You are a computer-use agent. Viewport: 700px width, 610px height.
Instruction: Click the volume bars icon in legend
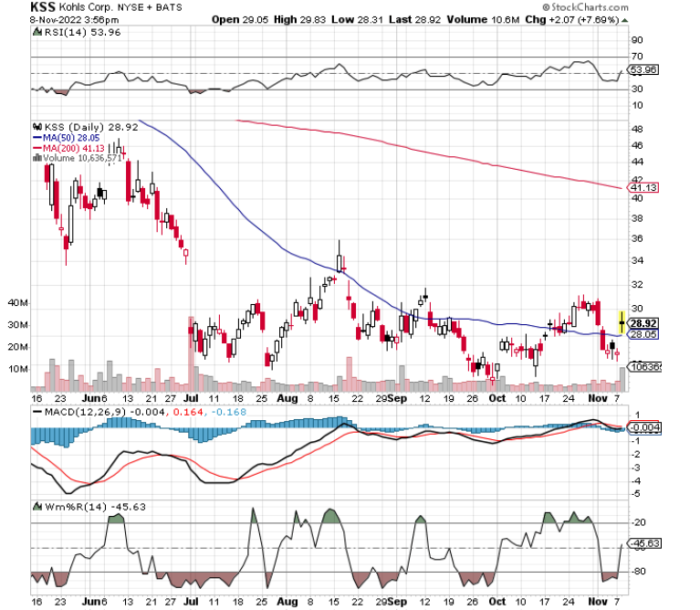coord(37,158)
